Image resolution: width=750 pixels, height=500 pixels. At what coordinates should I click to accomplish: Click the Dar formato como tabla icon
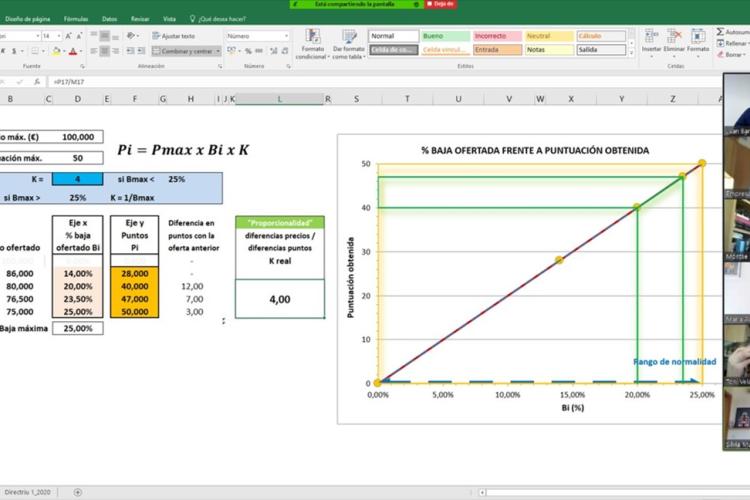click(349, 44)
